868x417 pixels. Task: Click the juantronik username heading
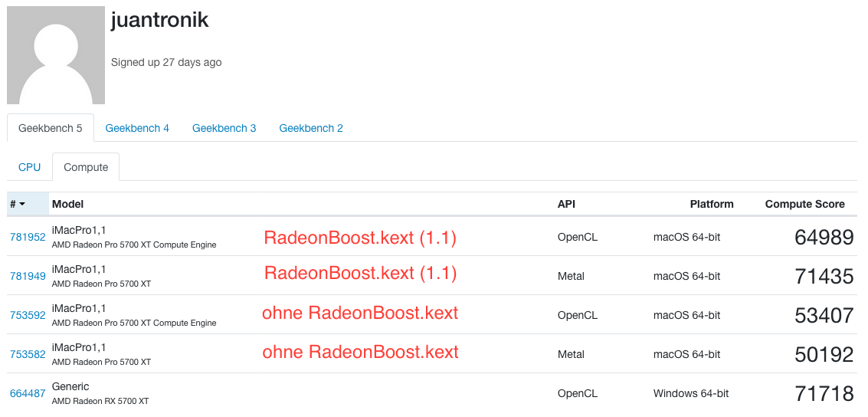[159, 21]
